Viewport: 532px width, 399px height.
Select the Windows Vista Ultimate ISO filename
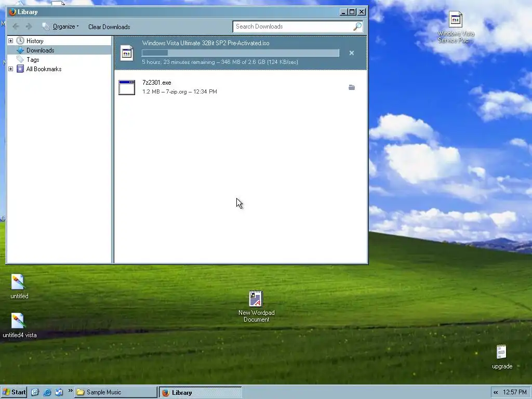coord(206,43)
